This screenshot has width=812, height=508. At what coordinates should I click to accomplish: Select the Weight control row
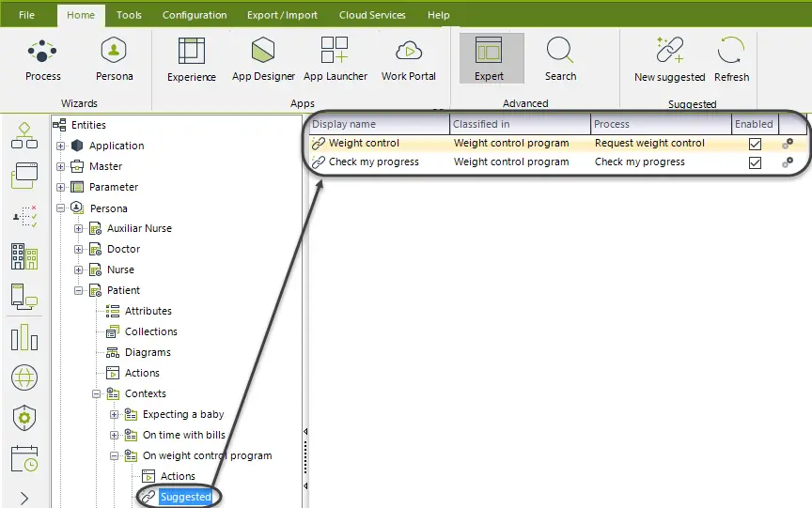(557, 144)
